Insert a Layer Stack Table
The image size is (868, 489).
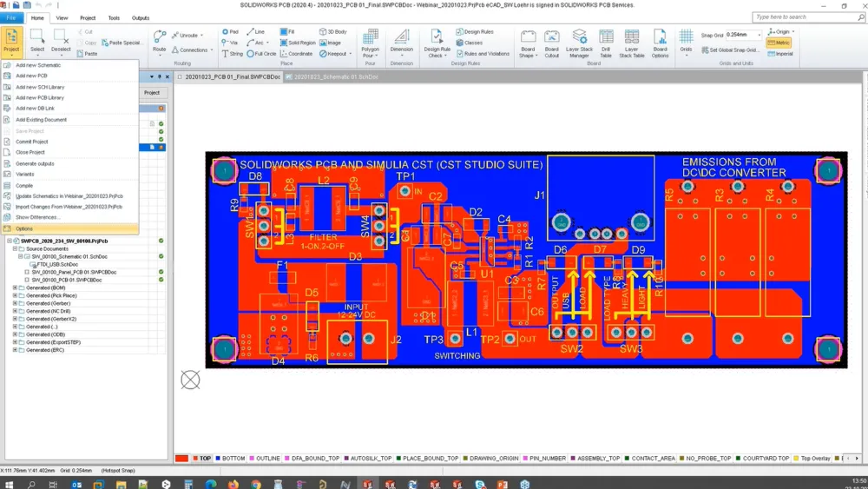(x=632, y=43)
